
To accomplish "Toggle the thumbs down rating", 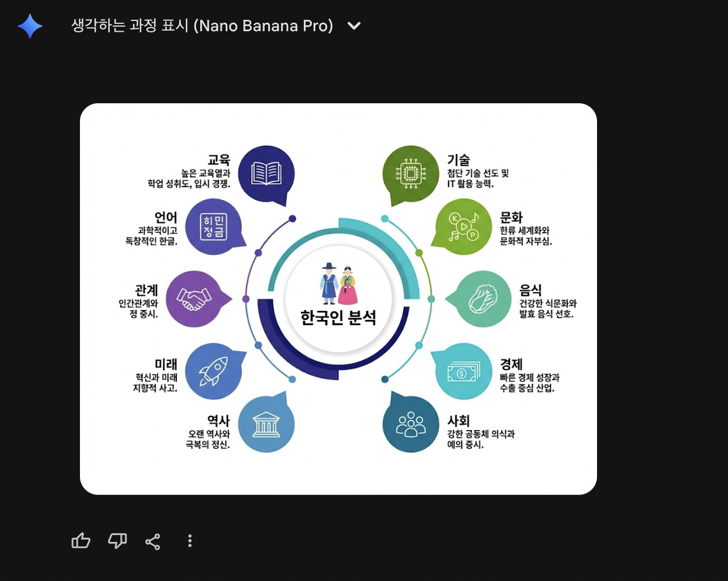I will [117, 541].
